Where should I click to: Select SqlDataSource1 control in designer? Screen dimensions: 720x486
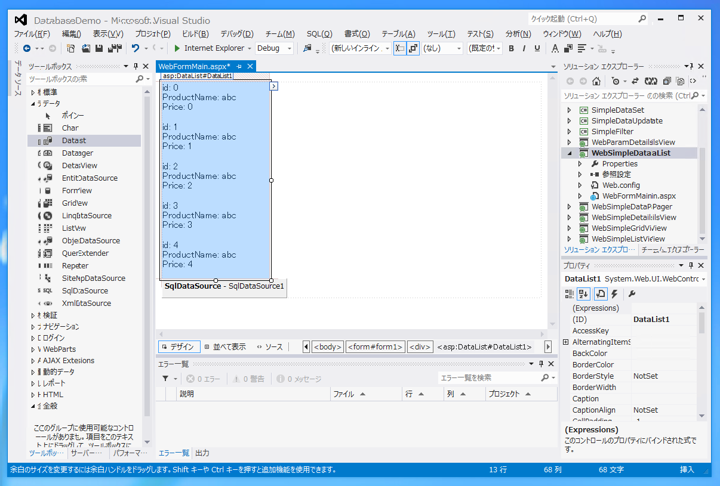click(x=224, y=287)
